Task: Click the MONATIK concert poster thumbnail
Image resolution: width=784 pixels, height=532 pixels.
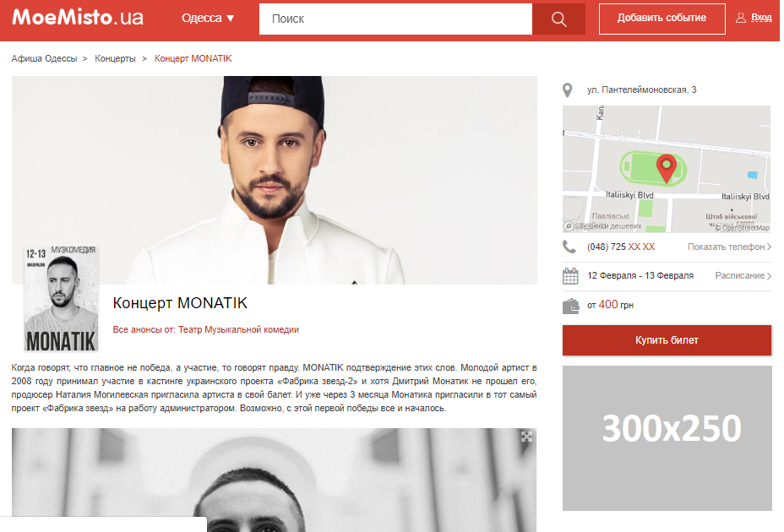Action: click(x=61, y=298)
